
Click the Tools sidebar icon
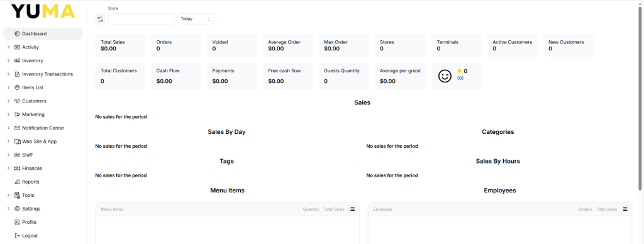(x=17, y=195)
